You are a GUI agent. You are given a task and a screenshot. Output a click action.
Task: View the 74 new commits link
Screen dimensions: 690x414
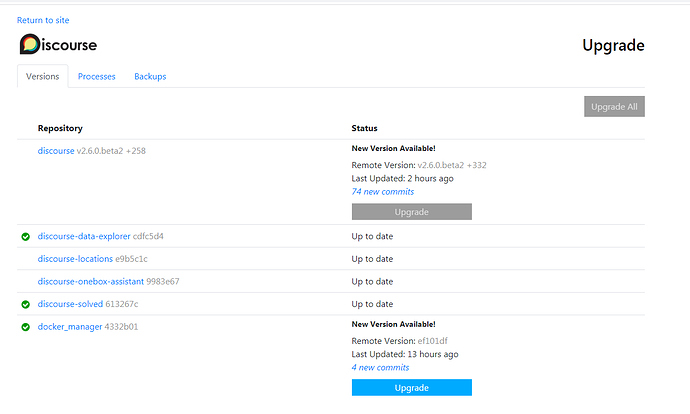point(383,191)
